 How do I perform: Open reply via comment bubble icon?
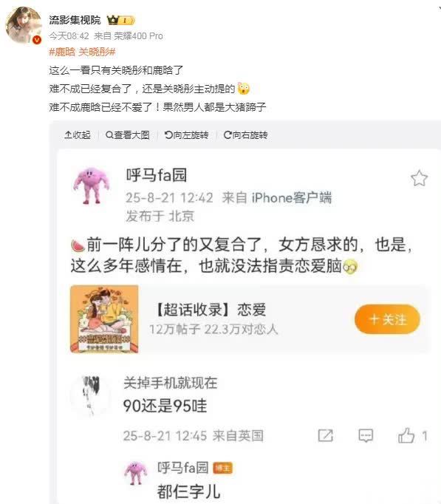366,436
